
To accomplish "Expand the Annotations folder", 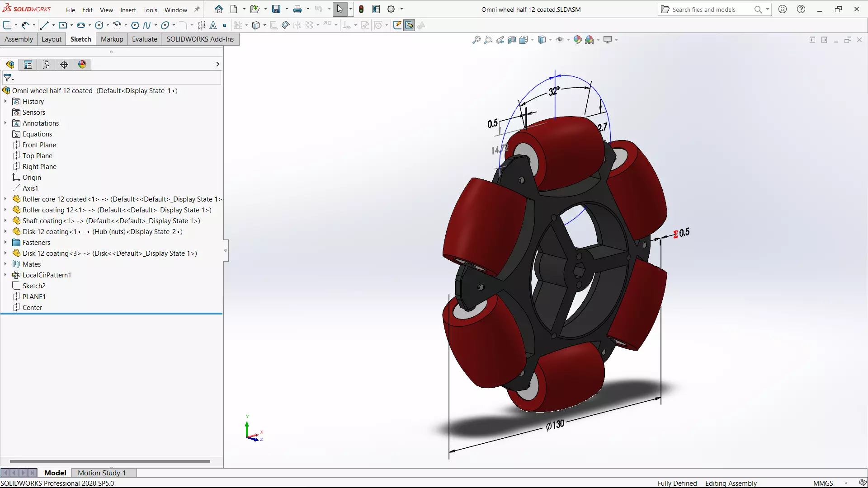I will [5, 123].
